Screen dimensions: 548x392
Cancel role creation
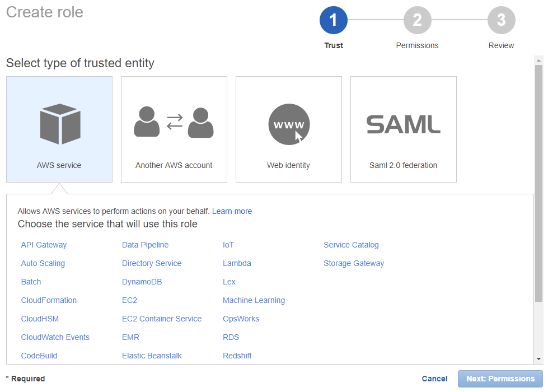point(434,379)
